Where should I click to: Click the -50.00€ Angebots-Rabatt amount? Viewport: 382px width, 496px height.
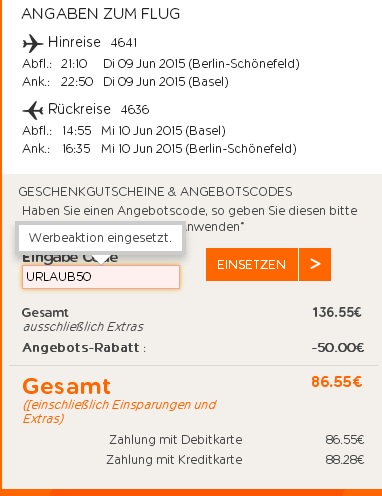pyautogui.click(x=338, y=348)
